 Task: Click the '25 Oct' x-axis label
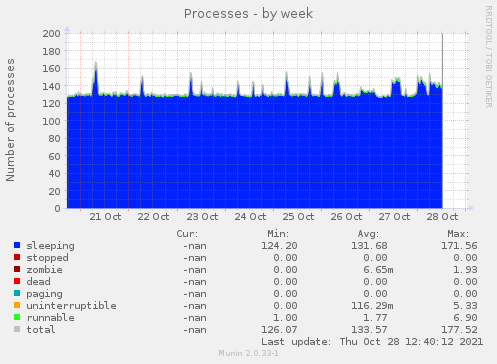298,217
